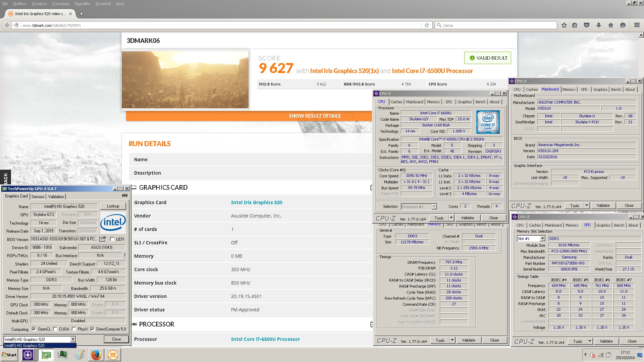The image size is (644, 362).
Task: Open the Intel Core i7-6500U Processor link
Action: point(265,339)
